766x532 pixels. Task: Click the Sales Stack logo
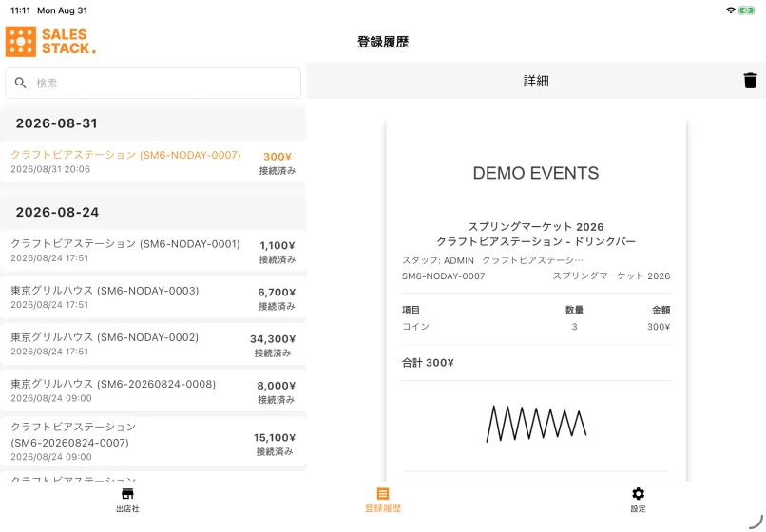pos(50,42)
